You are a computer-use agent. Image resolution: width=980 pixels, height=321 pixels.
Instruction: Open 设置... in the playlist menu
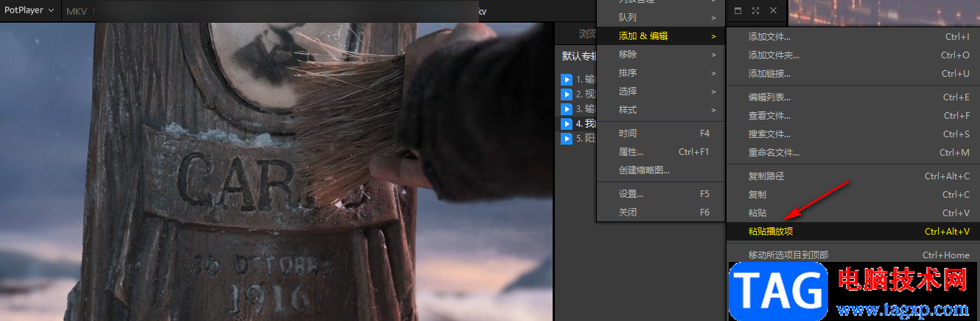point(660,194)
